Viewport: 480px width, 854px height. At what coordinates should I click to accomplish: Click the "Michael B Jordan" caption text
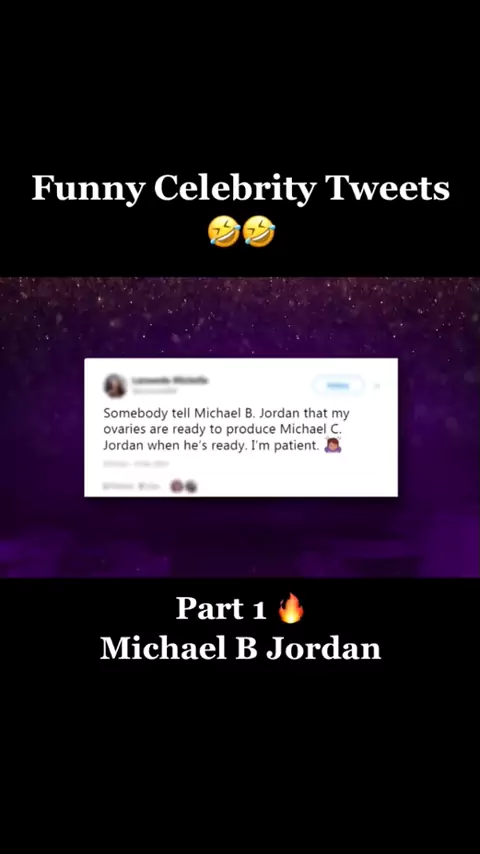tap(240, 648)
